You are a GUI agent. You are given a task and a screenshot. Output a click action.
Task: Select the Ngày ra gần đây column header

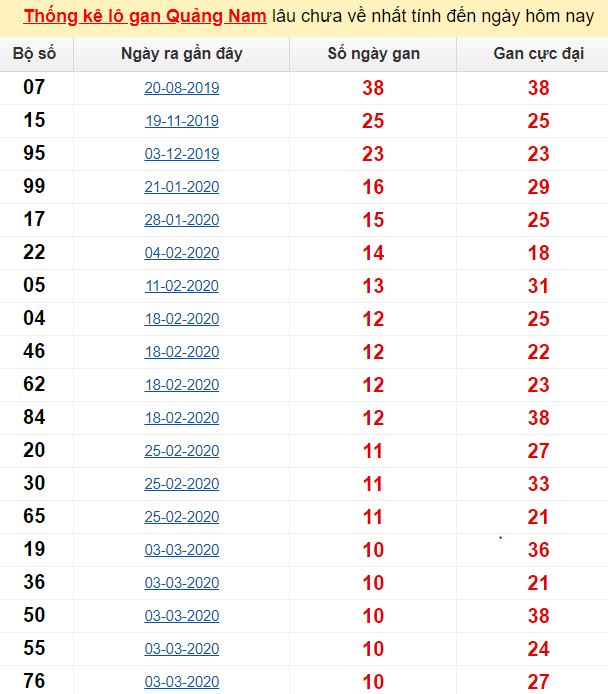point(181,54)
